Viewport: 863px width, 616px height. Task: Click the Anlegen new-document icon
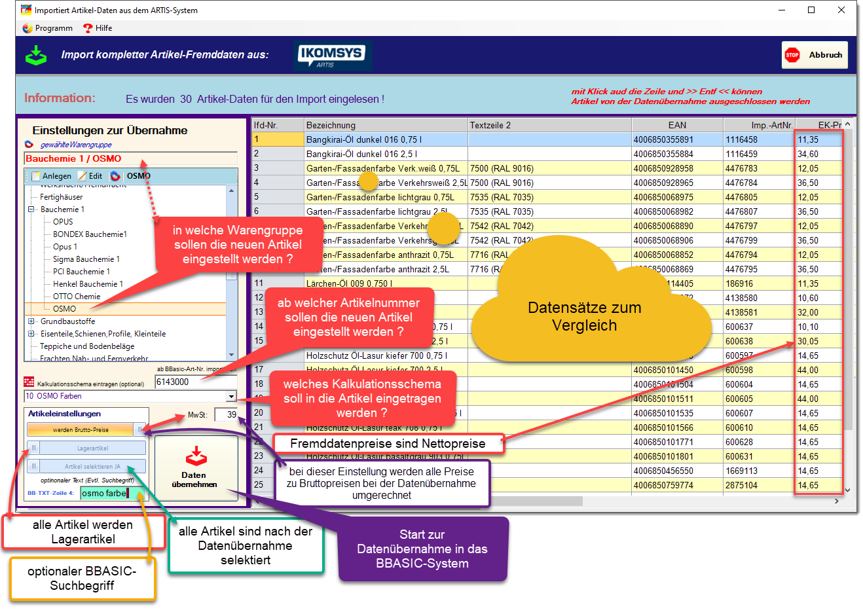(35, 176)
